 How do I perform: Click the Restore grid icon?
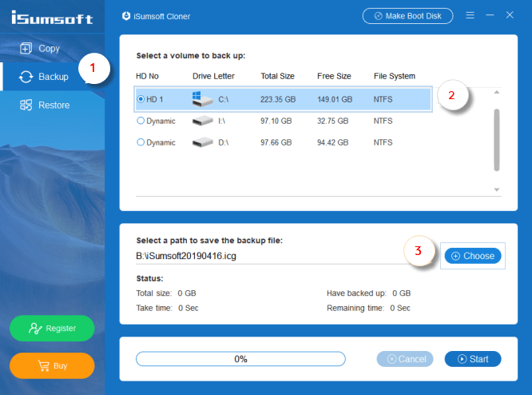click(26, 106)
